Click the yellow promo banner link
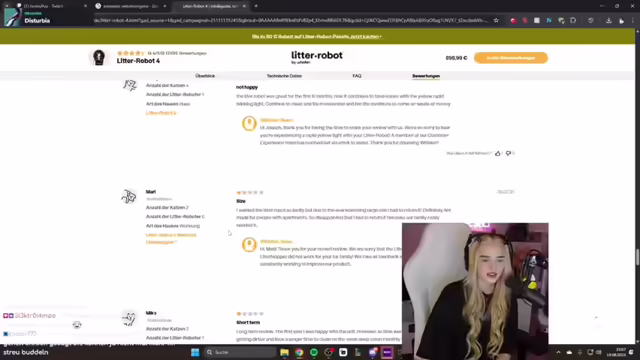Image resolution: width=640 pixels, height=360 pixels. coord(317,37)
